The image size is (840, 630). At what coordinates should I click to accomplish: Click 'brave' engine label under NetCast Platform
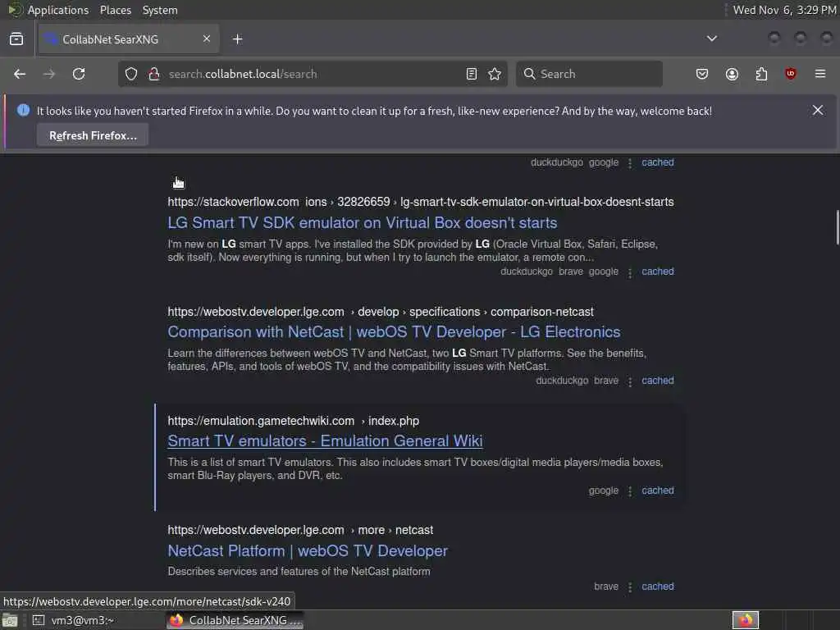tap(606, 586)
